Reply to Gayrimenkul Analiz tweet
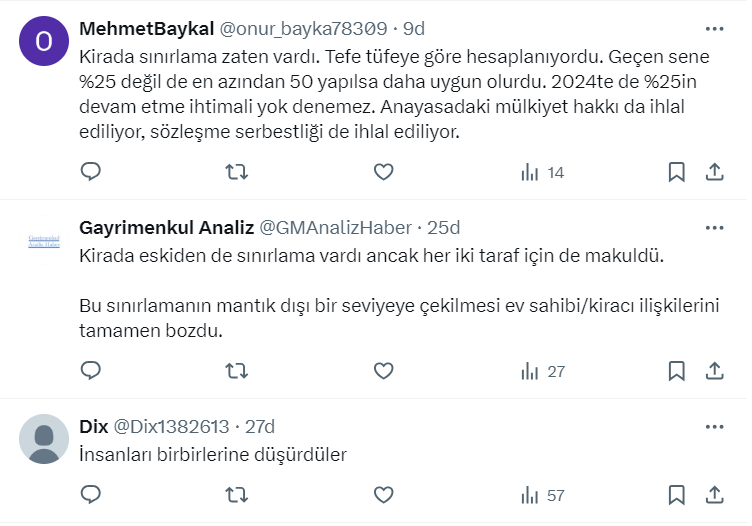Viewport: 752px width, 526px height. click(91, 371)
